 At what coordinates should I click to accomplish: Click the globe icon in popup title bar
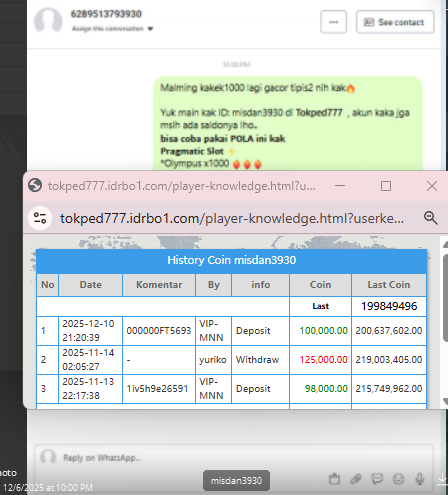[x=35, y=185]
